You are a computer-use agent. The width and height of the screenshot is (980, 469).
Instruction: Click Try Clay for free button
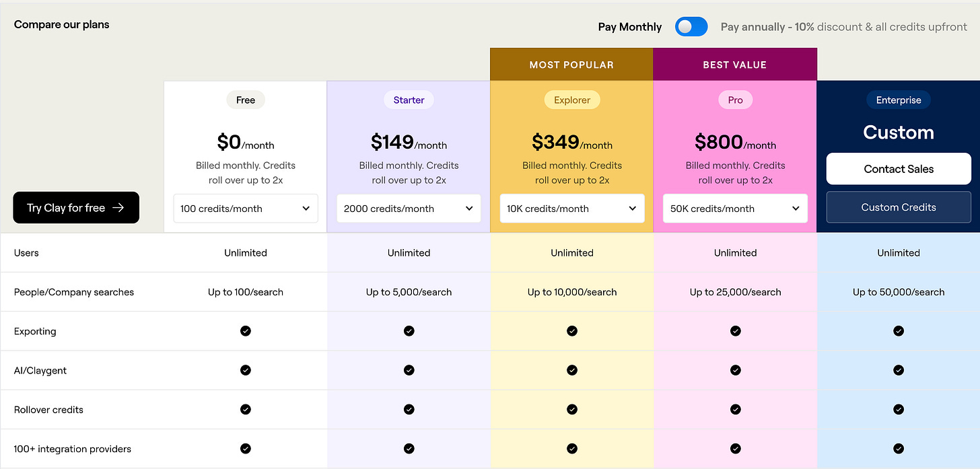point(76,208)
